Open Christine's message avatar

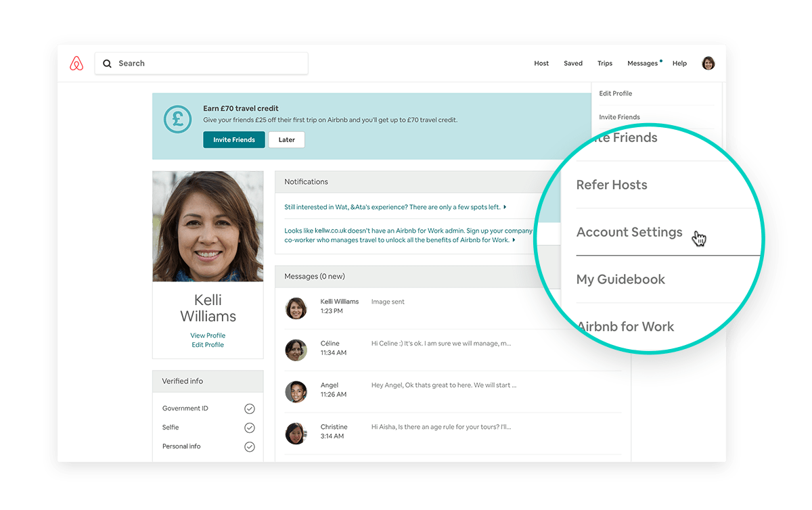pos(296,434)
